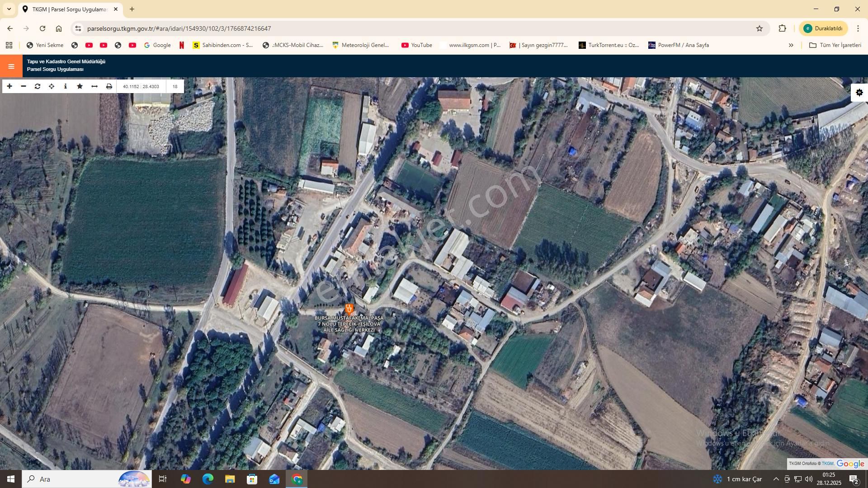This screenshot has width=868, height=488.
Task: Open the info tool in map toolbar
Action: point(66,86)
